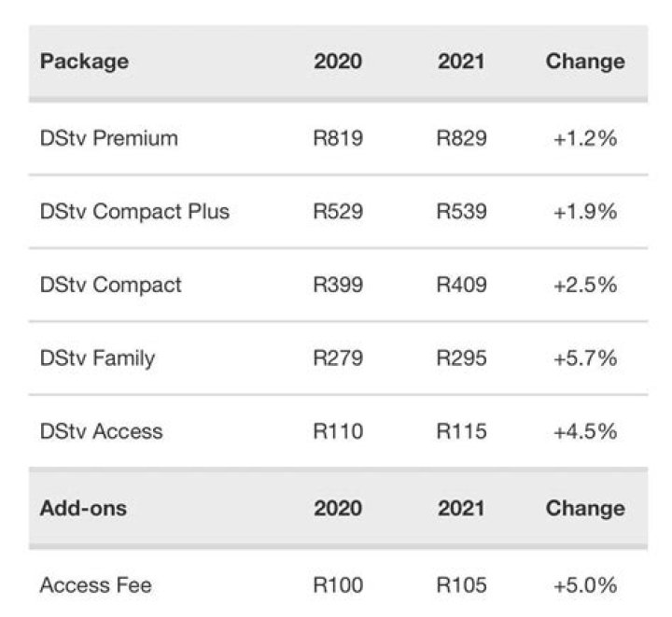Select the DStv Compact Plus label

(134, 212)
